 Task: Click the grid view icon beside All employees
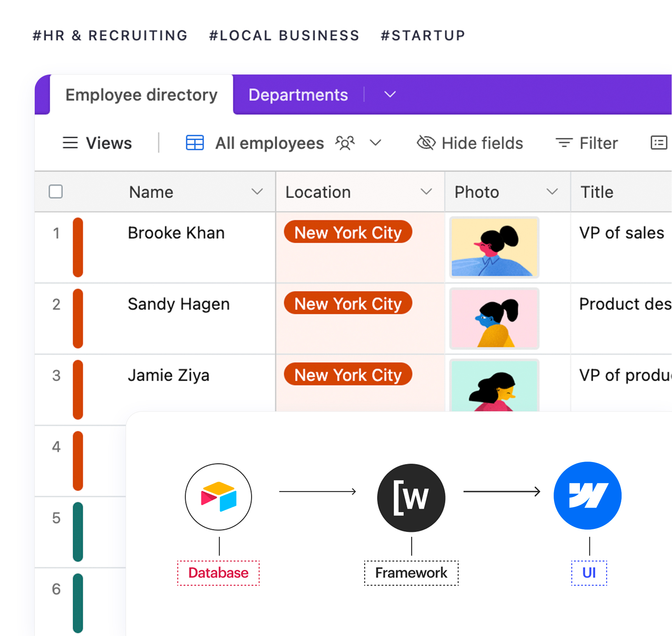pyautogui.click(x=195, y=143)
